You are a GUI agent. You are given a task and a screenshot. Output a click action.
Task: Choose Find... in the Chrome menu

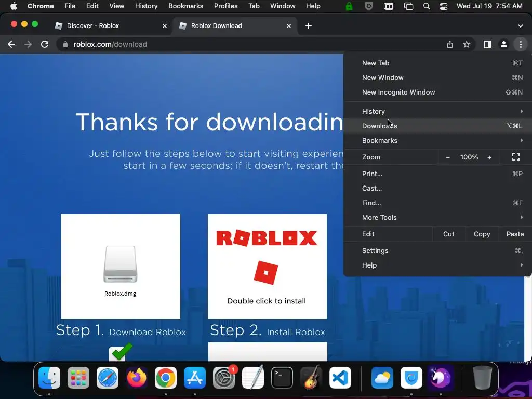(437, 203)
